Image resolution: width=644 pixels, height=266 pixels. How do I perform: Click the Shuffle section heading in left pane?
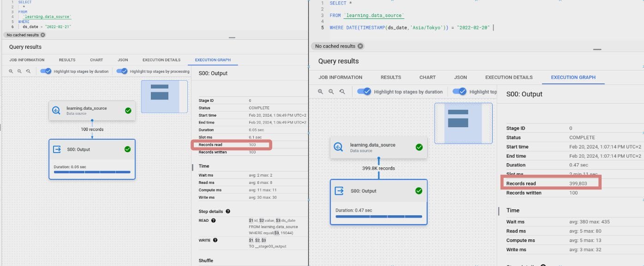pyautogui.click(x=206, y=260)
